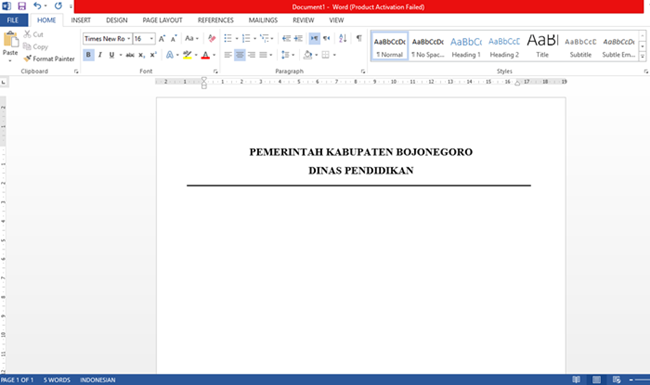Click the ruler tab selector at the left corner

pos(4,82)
